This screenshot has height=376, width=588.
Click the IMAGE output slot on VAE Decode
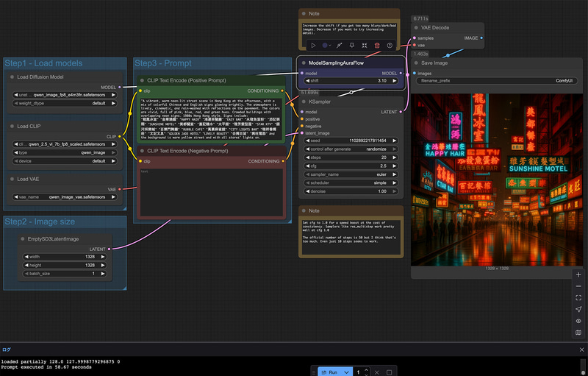pyautogui.click(x=481, y=38)
